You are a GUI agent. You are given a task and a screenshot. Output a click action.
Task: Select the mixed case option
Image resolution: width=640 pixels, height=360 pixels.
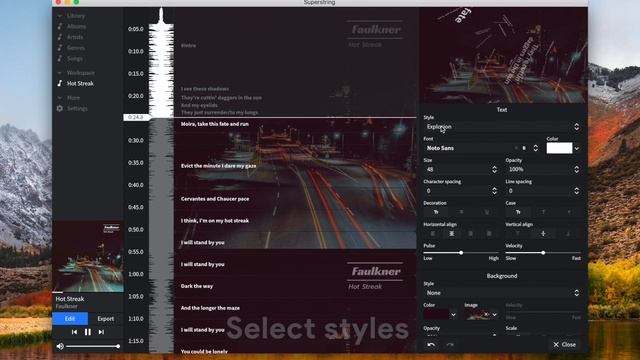coord(518,212)
